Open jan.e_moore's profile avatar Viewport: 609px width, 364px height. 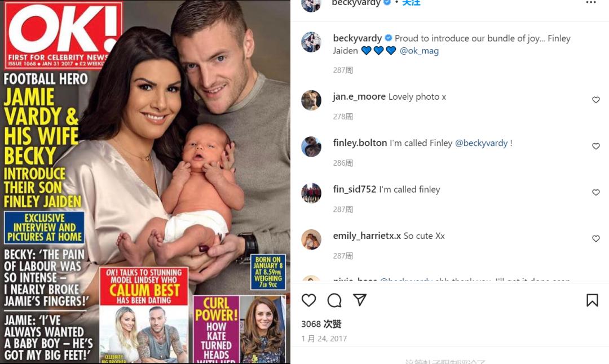pyautogui.click(x=311, y=100)
